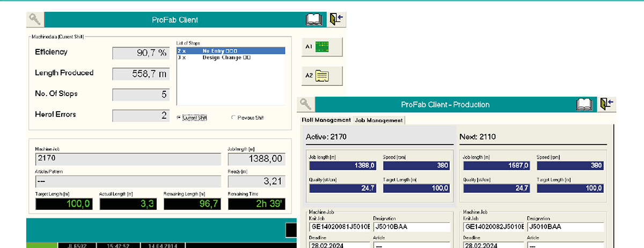
Task: Open the book help icon in Production window
Action: (x=586, y=104)
